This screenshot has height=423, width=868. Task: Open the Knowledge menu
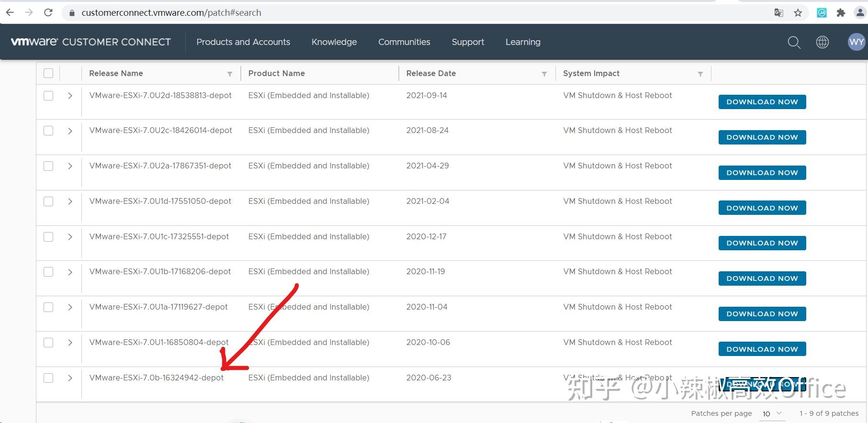pos(334,42)
